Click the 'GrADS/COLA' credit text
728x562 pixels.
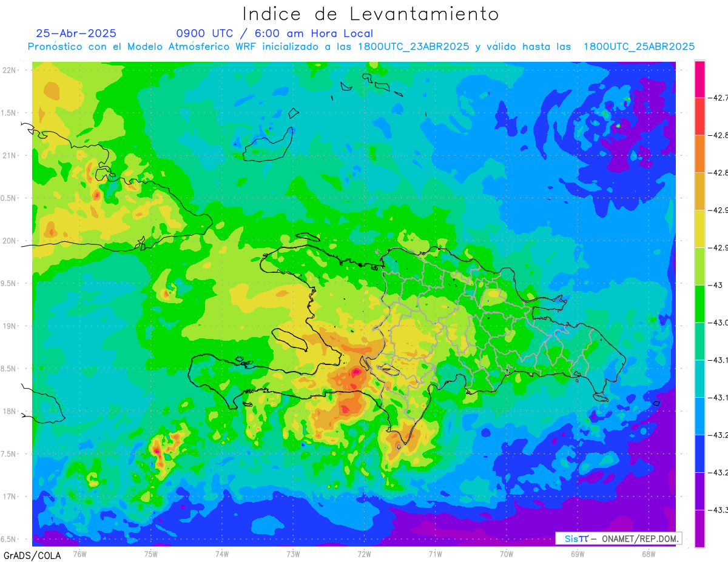pyautogui.click(x=32, y=555)
